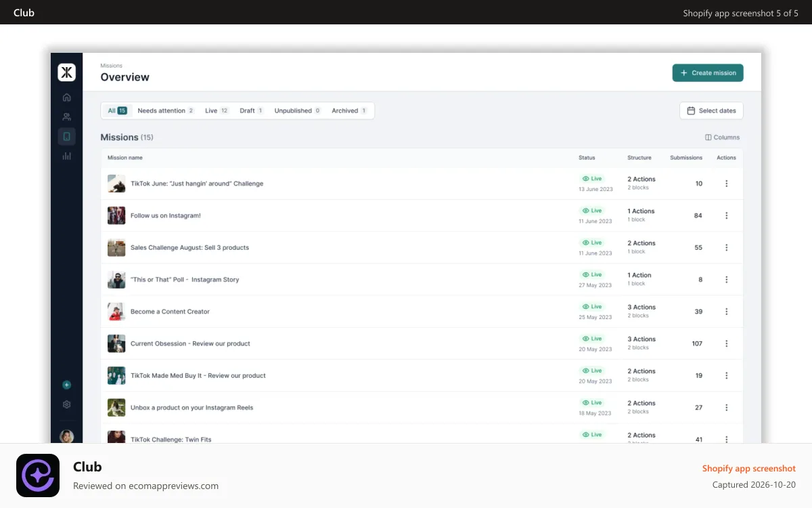Open actions menu for Current Obsession row
The height and width of the screenshot is (508, 812).
pos(727,343)
